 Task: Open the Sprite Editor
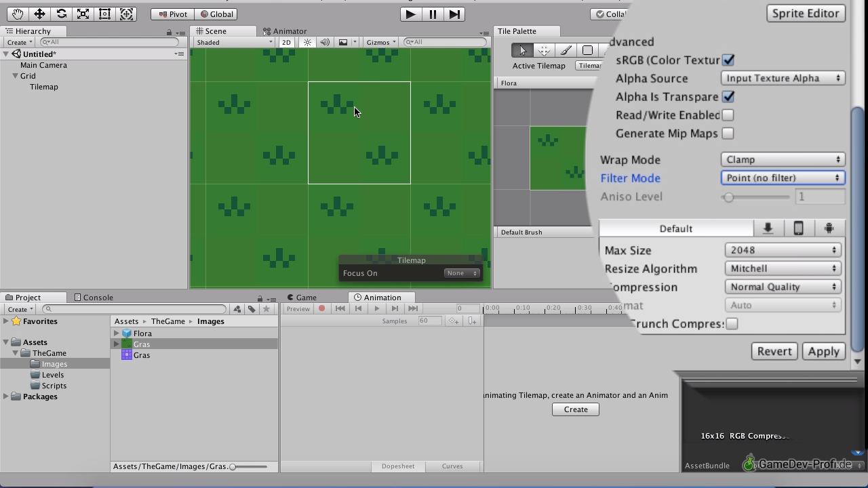coord(806,14)
